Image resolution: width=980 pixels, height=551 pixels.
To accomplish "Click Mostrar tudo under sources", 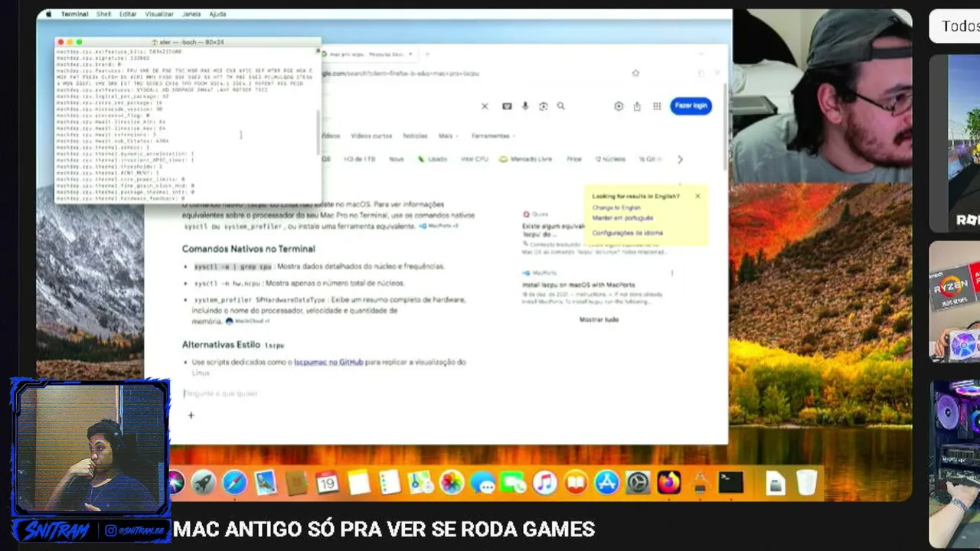I will pyautogui.click(x=599, y=320).
